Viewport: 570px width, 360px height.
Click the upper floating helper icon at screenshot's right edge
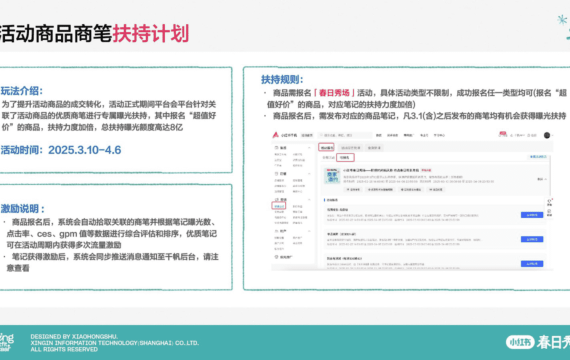point(550,202)
